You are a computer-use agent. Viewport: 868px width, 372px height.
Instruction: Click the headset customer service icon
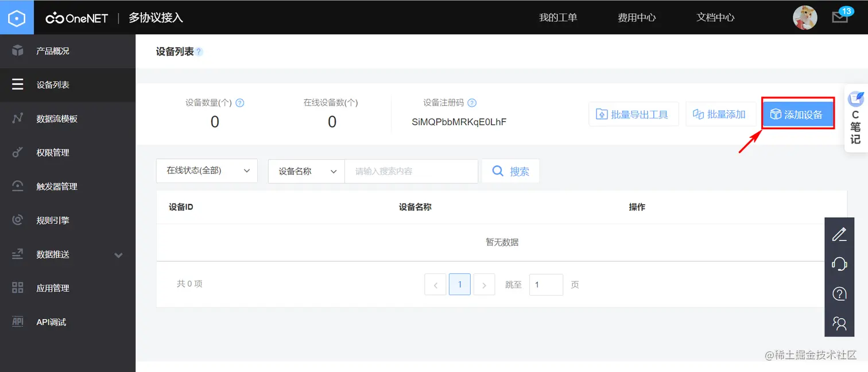(839, 264)
